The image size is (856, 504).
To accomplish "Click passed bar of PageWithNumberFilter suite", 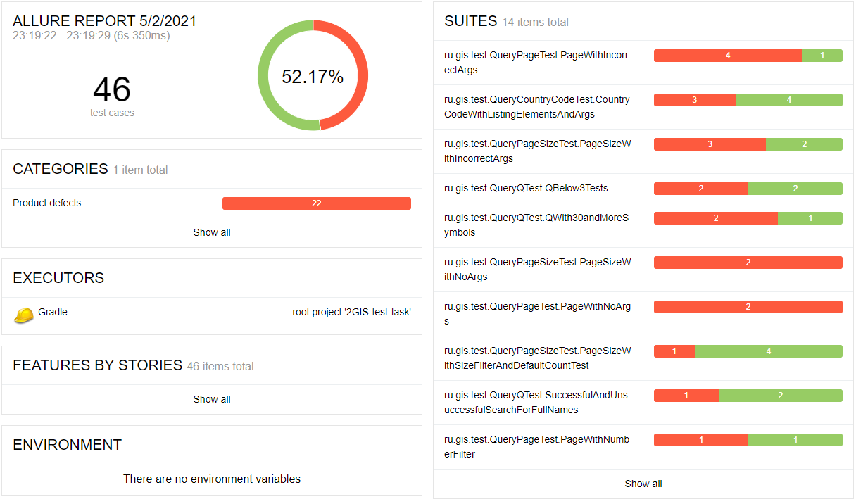I will pos(795,440).
